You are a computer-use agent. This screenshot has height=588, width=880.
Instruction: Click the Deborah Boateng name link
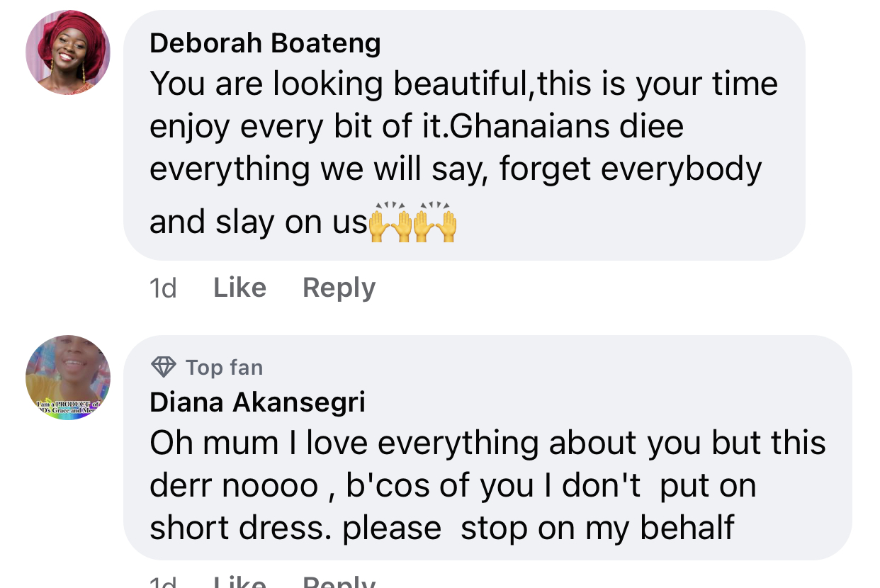coord(265,43)
